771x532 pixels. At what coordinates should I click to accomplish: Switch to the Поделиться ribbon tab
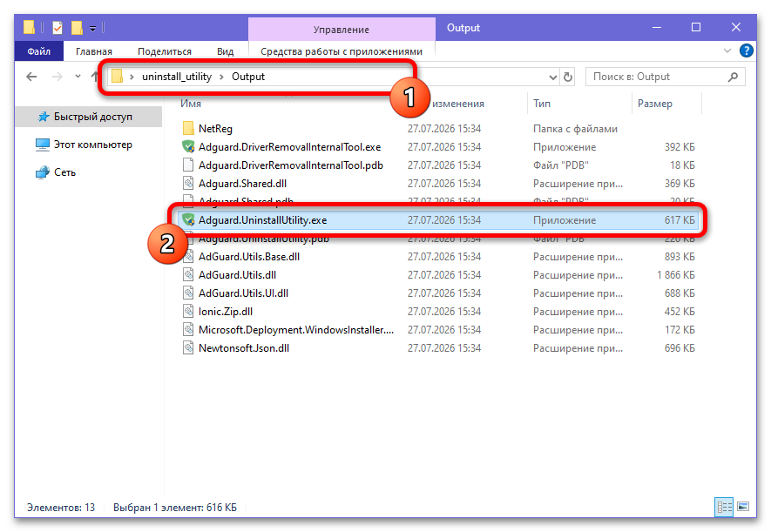click(165, 51)
